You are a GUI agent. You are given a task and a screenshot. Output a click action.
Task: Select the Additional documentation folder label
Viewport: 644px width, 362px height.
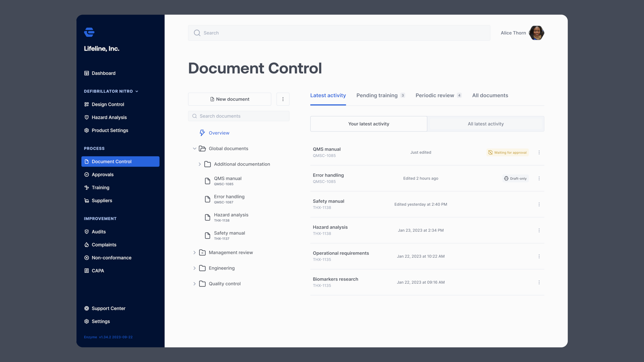(x=242, y=164)
